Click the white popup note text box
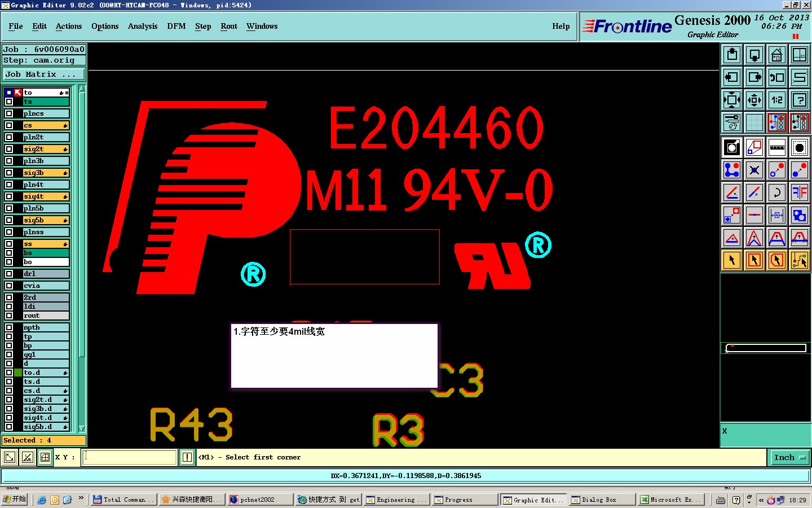 [x=334, y=356]
